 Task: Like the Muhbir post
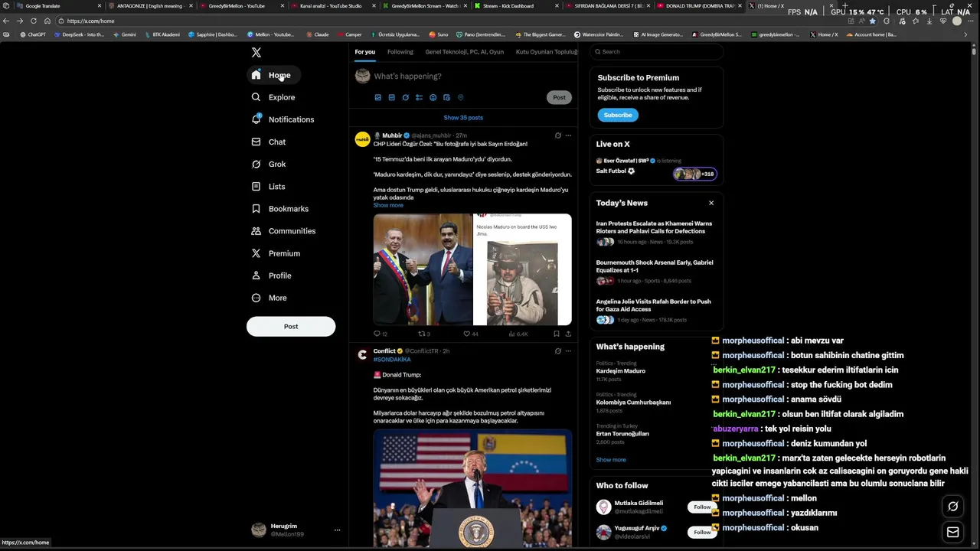[x=470, y=334]
